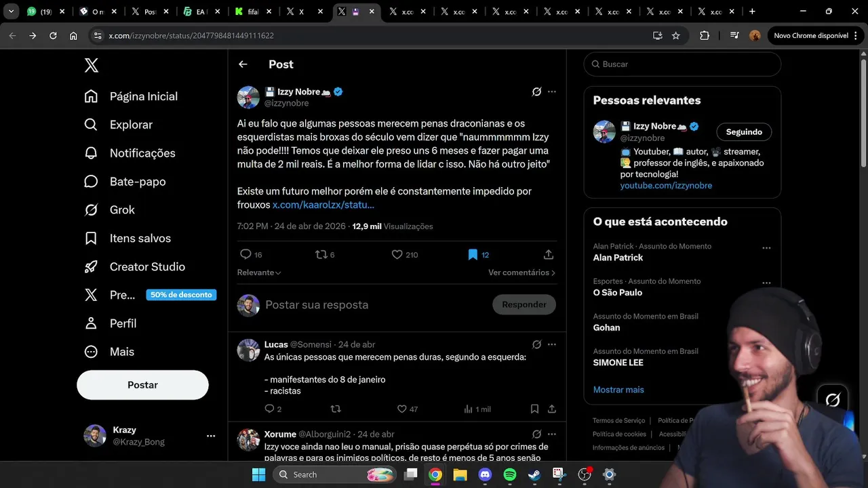Open the youtube.com/izzynobre link
The image size is (868, 488).
(666, 186)
